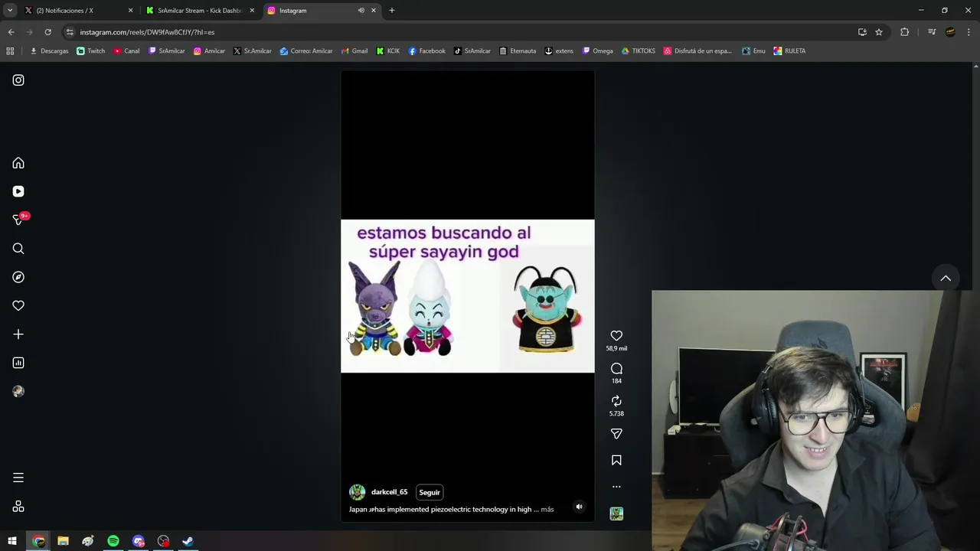Open the Reels section in Instagram sidebar
The width and height of the screenshot is (980, 551).
coord(18,191)
